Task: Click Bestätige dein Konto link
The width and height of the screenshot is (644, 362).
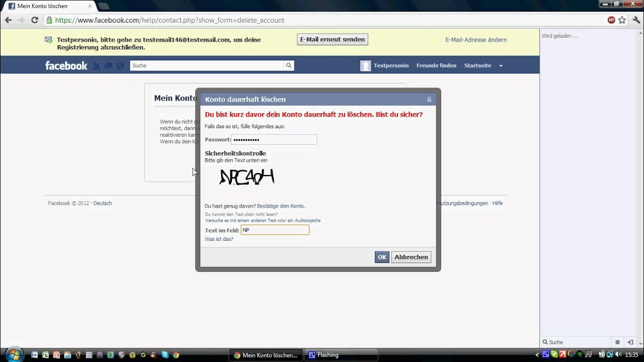Action: pyautogui.click(x=281, y=206)
